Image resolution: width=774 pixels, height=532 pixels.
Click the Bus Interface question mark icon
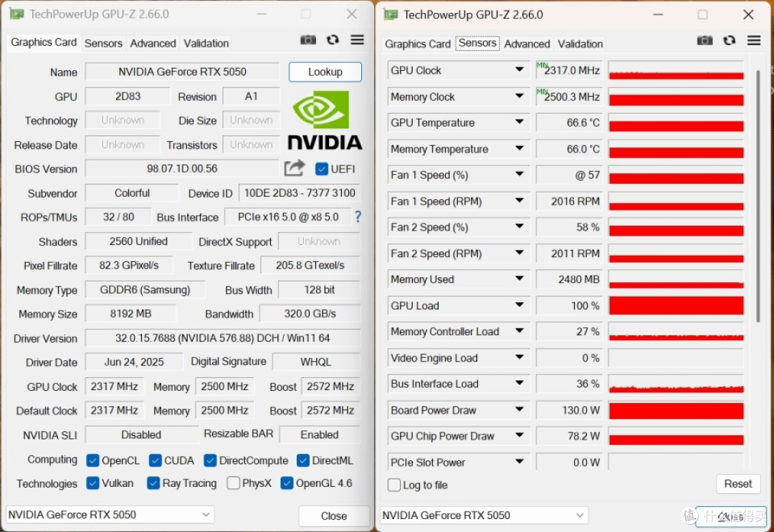tap(358, 216)
